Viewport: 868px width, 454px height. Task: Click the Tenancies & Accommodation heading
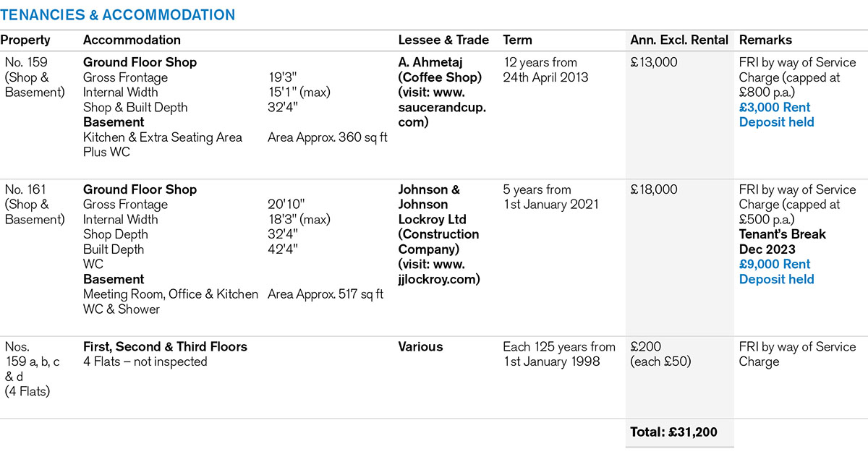tap(118, 14)
